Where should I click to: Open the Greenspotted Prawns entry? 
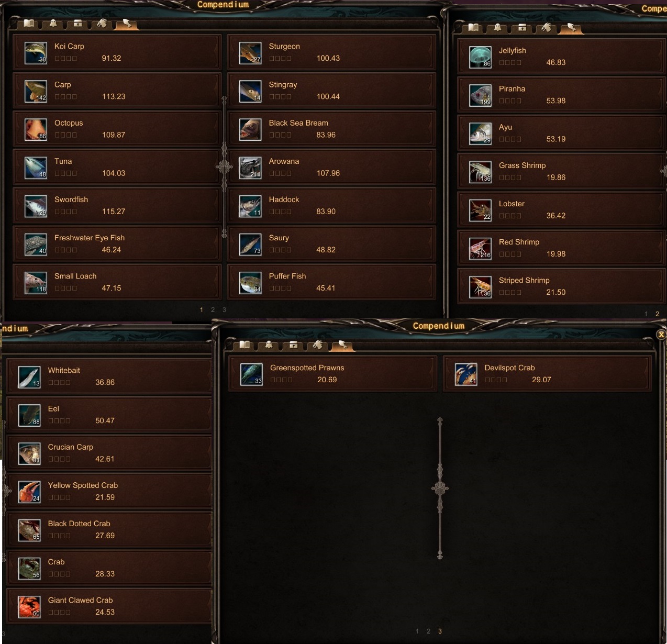click(x=332, y=374)
